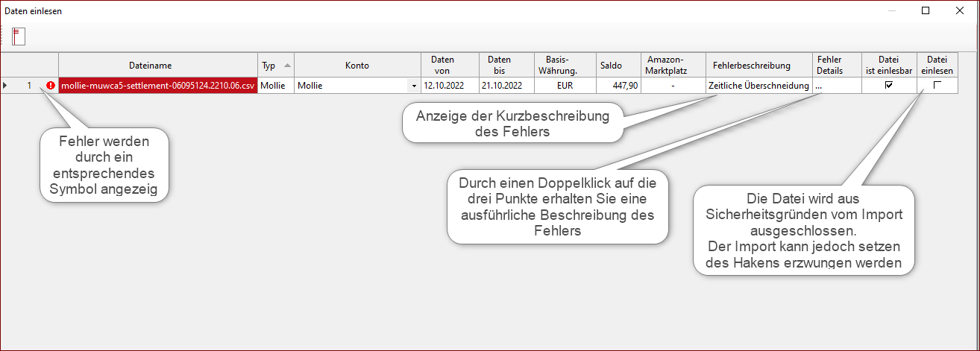Click the date cell 21.10.2022
This screenshot has width=980, height=351.
click(x=506, y=86)
